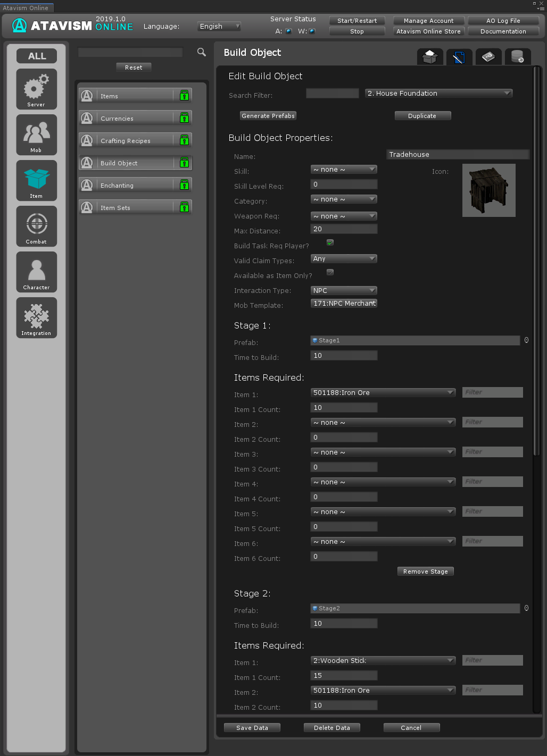
Task: Open the Integration puzzle icon
Action: (36, 317)
